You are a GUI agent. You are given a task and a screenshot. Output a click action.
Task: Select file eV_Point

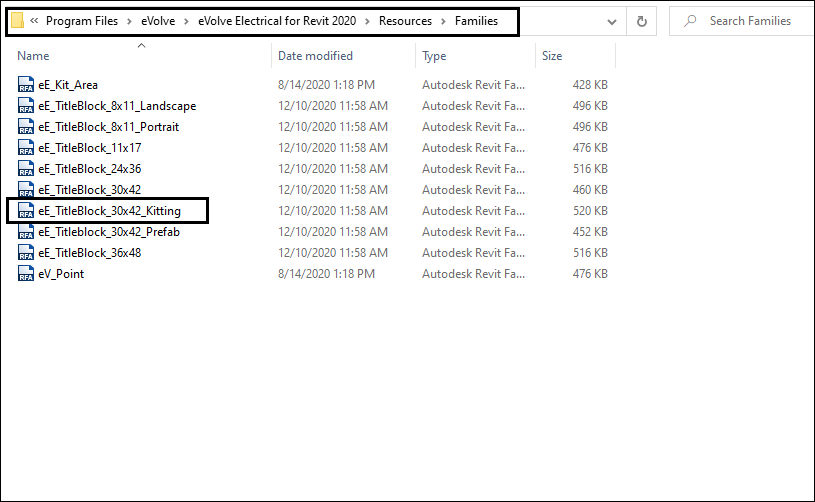tap(61, 273)
